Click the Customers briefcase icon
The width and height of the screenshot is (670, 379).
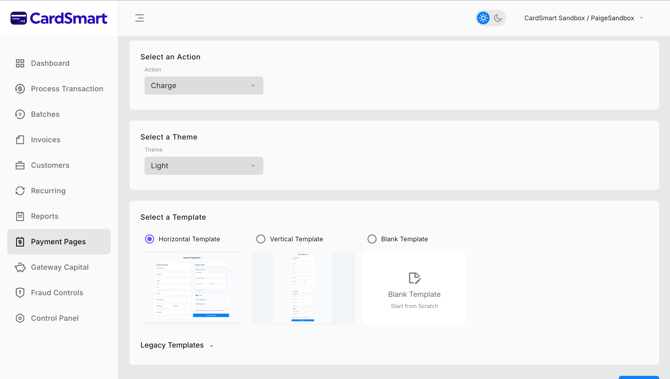pos(20,165)
